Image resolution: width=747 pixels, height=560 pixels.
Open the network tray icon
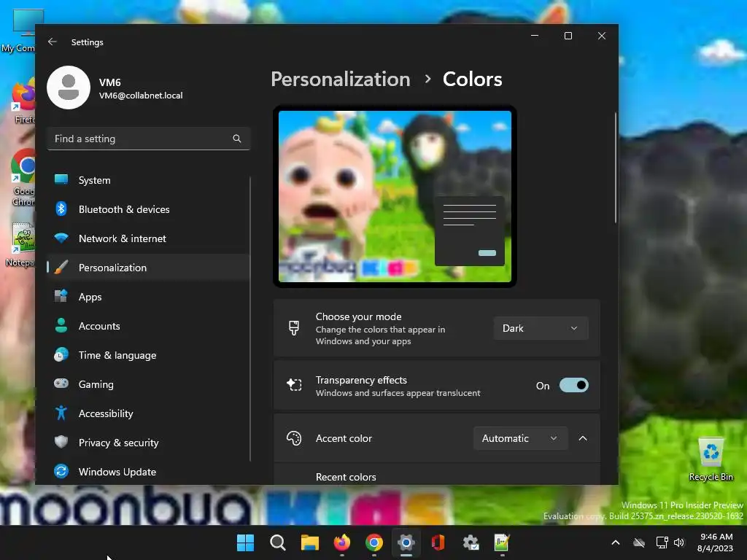coord(662,542)
